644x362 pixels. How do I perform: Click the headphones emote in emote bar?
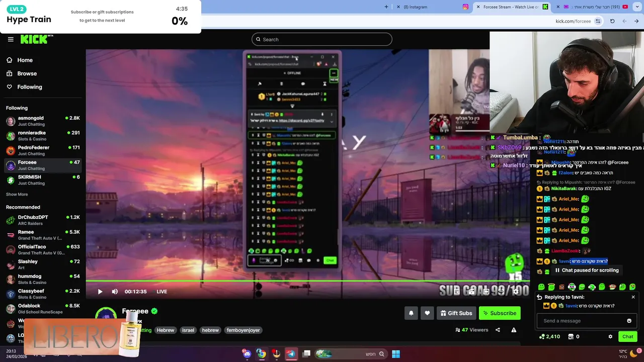(572, 287)
